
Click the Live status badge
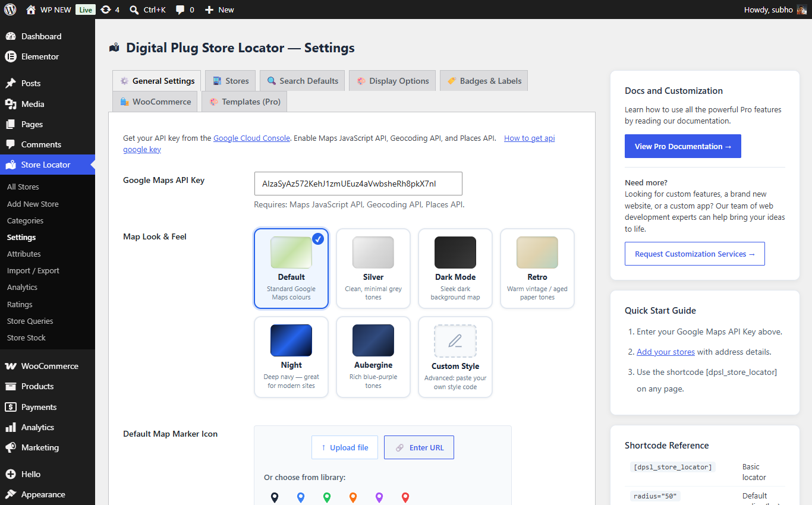pyautogui.click(x=86, y=10)
